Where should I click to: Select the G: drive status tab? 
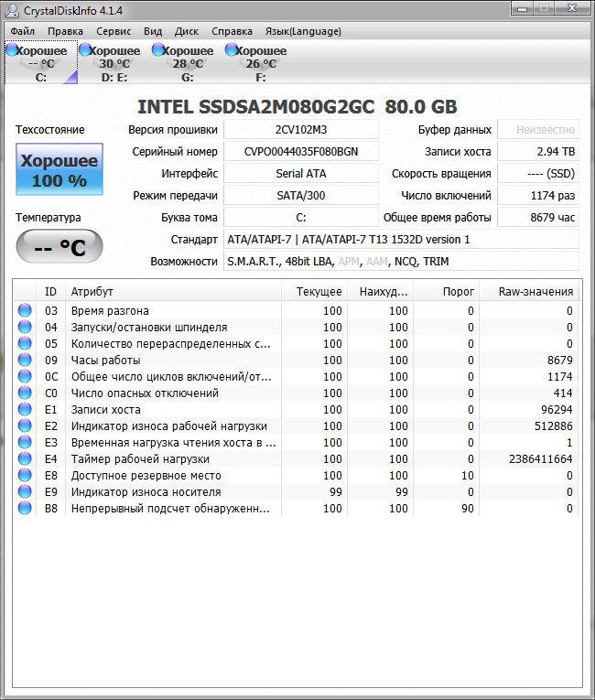pos(188,62)
